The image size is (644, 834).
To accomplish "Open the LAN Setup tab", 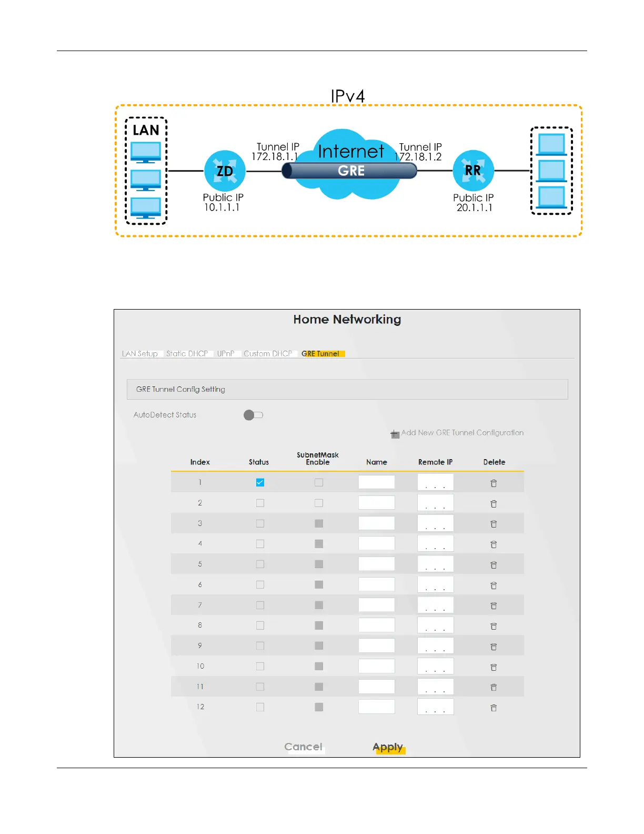I will coord(140,354).
